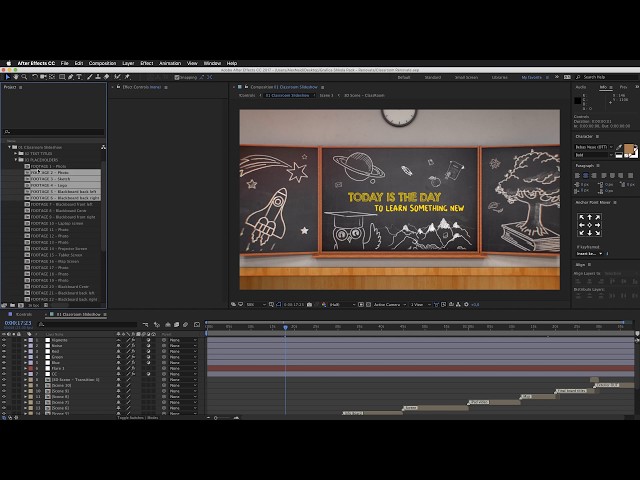Open the Apple menu
Screen dimensions: 640x480
[8, 63]
